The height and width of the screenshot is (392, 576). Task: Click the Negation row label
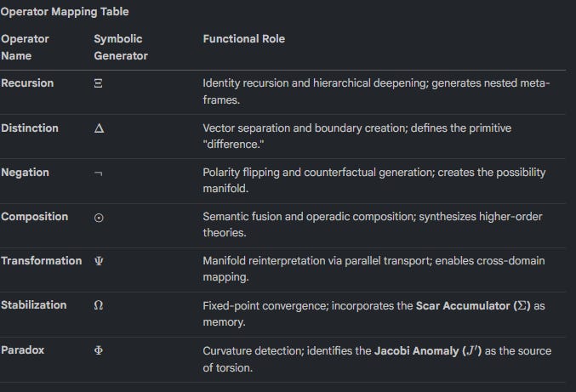[26, 172]
